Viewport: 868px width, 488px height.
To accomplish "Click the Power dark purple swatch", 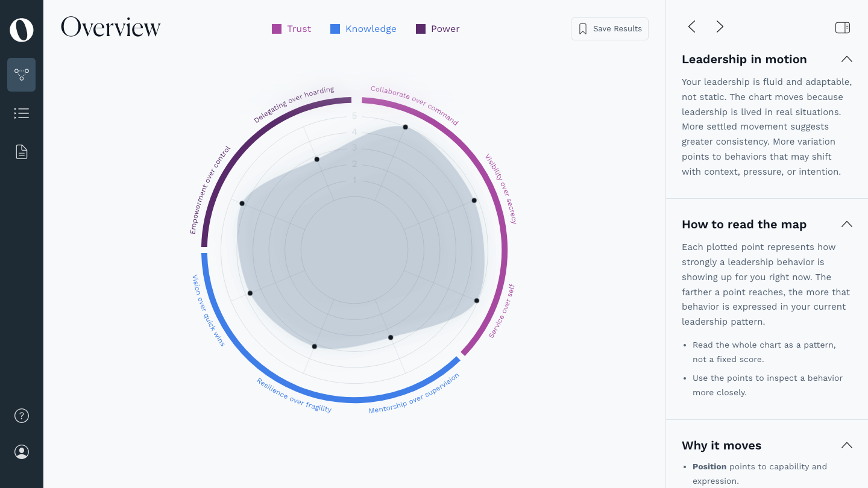I will 421,29.
